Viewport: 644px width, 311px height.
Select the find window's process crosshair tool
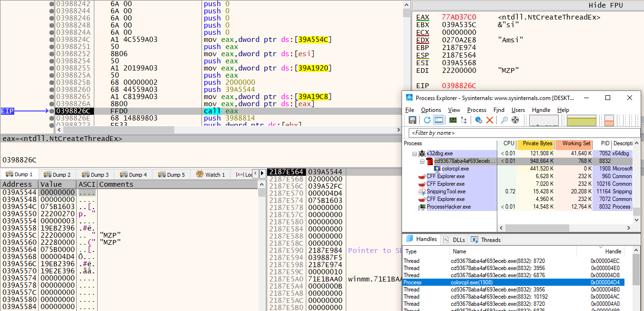tap(515, 120)
